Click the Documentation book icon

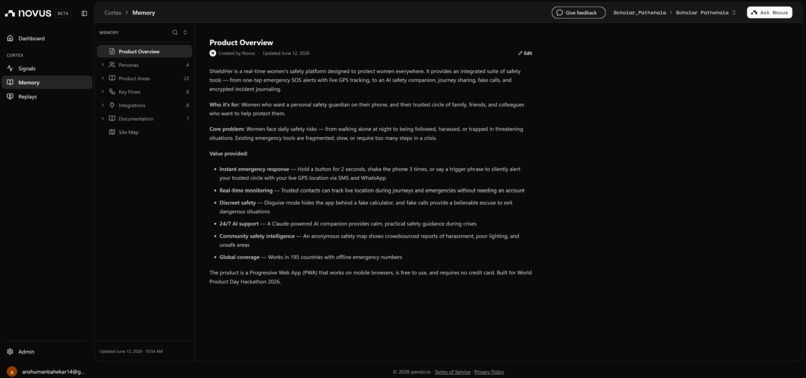tap(112, 118)
